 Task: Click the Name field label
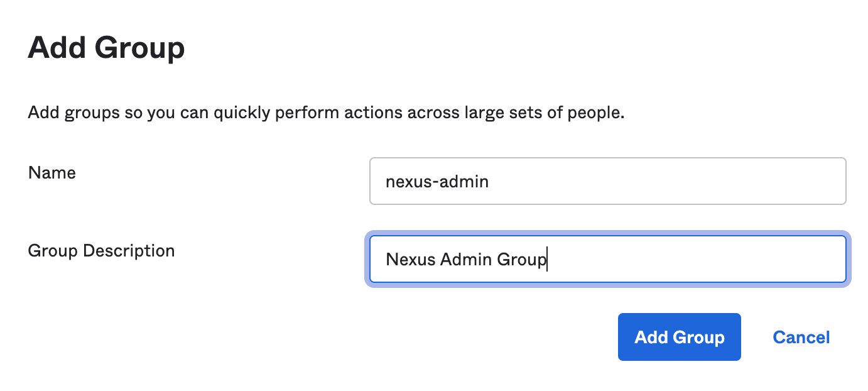(x=52, y=173)
